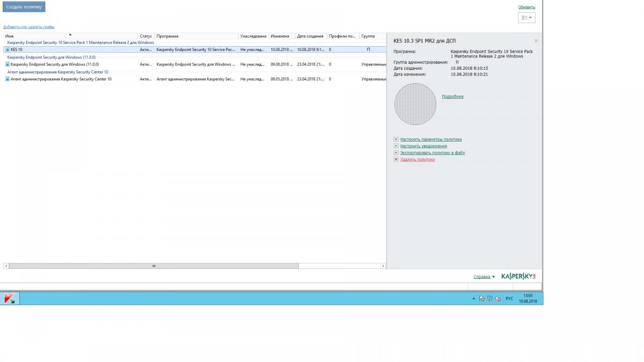Click policy icon next to 'KES 10'
Screen dimensions: 644x362
(x=8, y=49)
